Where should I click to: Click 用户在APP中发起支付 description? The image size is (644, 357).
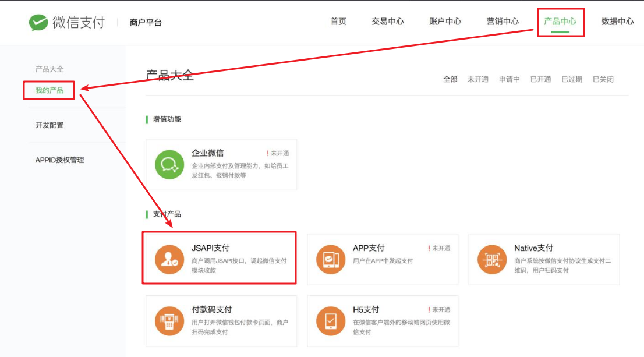coord(383,261)
